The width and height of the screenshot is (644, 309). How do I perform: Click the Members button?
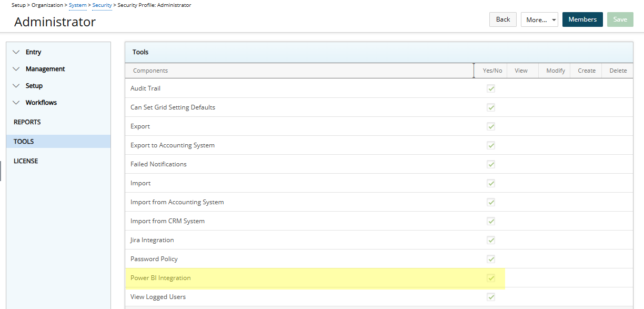click(582, 19)
